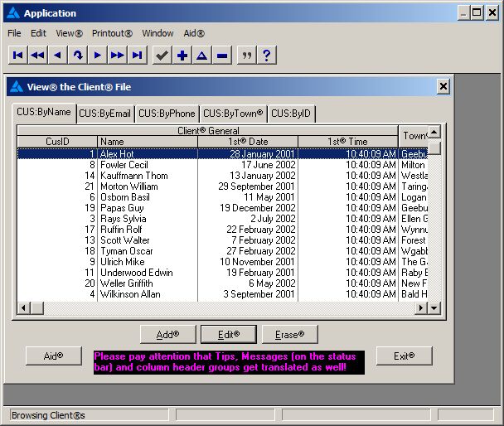504x426 pixels.
Task: Click the Name column header
Action: point(148,142)
